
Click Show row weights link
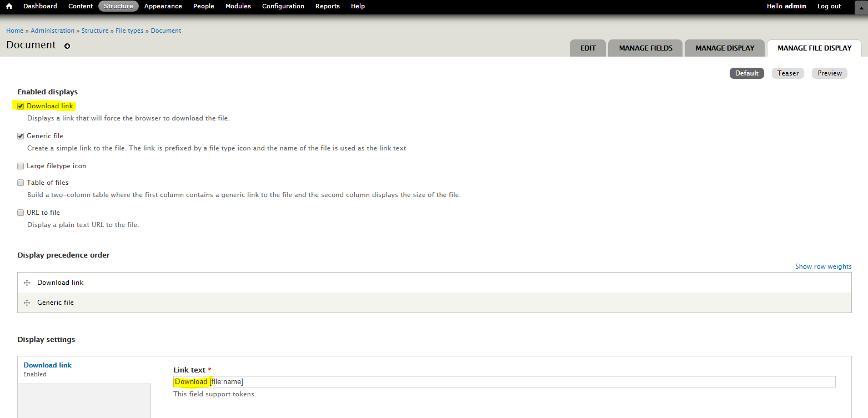(823, 266)
